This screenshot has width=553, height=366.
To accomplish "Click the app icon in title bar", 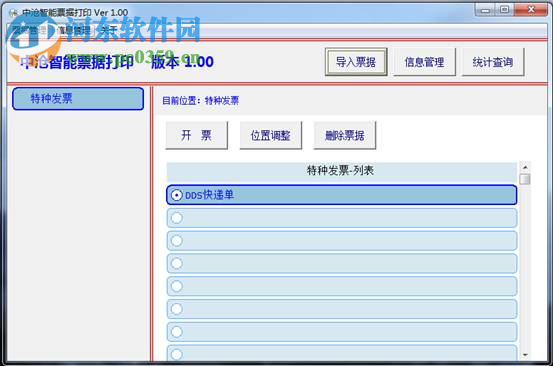I will coord(13,13).
